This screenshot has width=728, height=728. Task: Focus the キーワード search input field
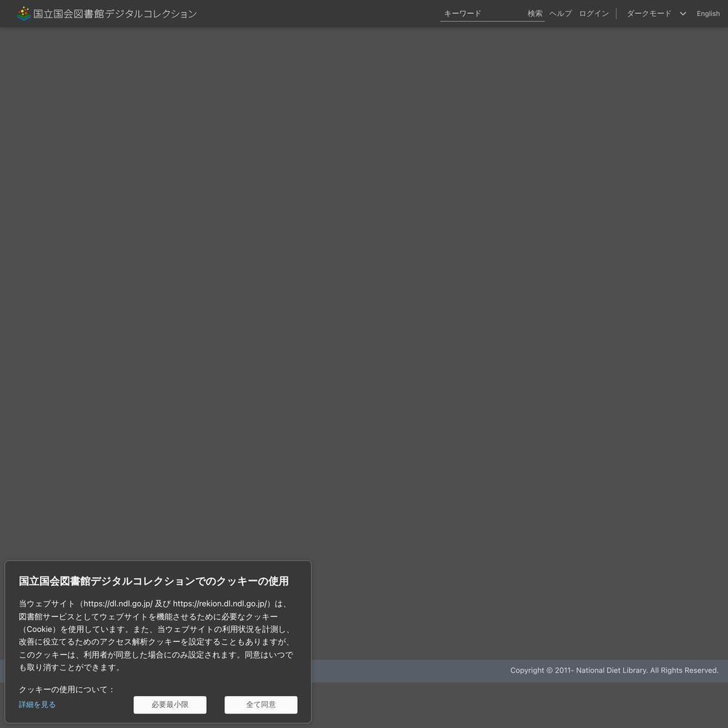482,14
